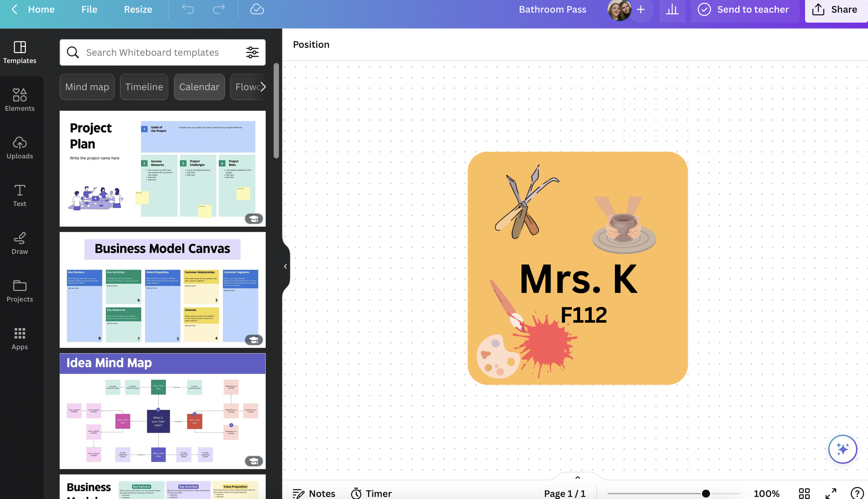This screenshot has height=499, width=868.
Task: Open the Draw tool
Action: coord(20,243)
